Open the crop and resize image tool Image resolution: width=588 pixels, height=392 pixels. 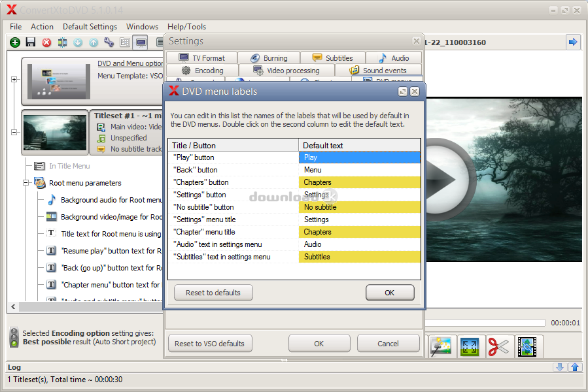pyautogui.click(x=470, y=346)
